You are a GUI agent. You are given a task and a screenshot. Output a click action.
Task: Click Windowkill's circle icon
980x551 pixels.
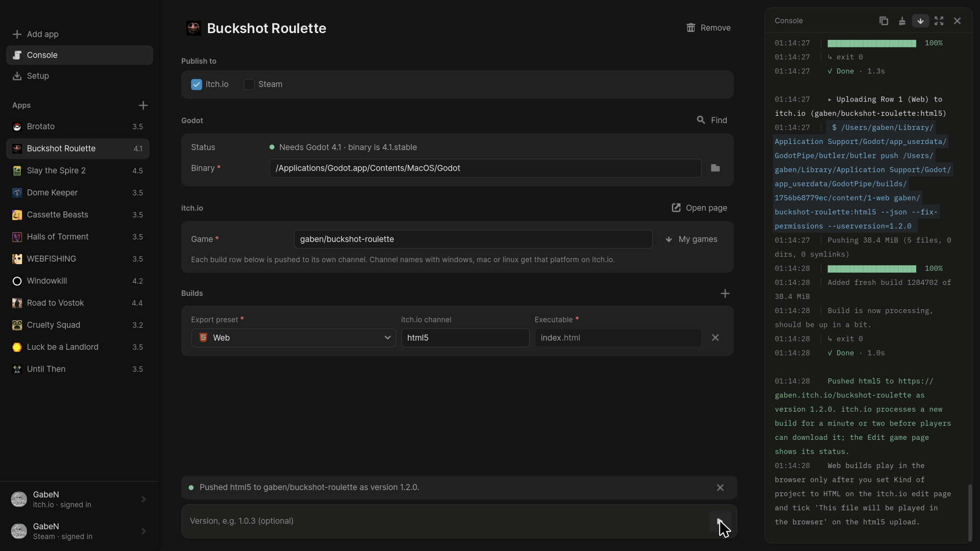click(17, 281)
